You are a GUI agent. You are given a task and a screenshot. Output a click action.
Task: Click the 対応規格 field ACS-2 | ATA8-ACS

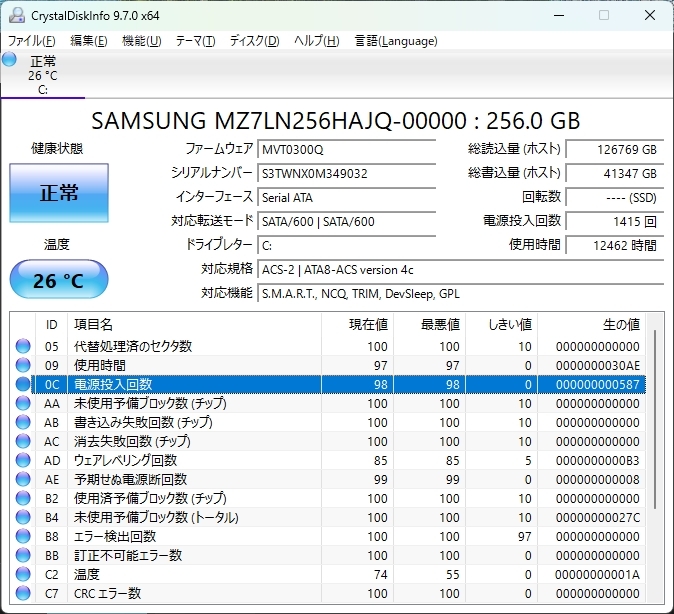tap(461, 270)
